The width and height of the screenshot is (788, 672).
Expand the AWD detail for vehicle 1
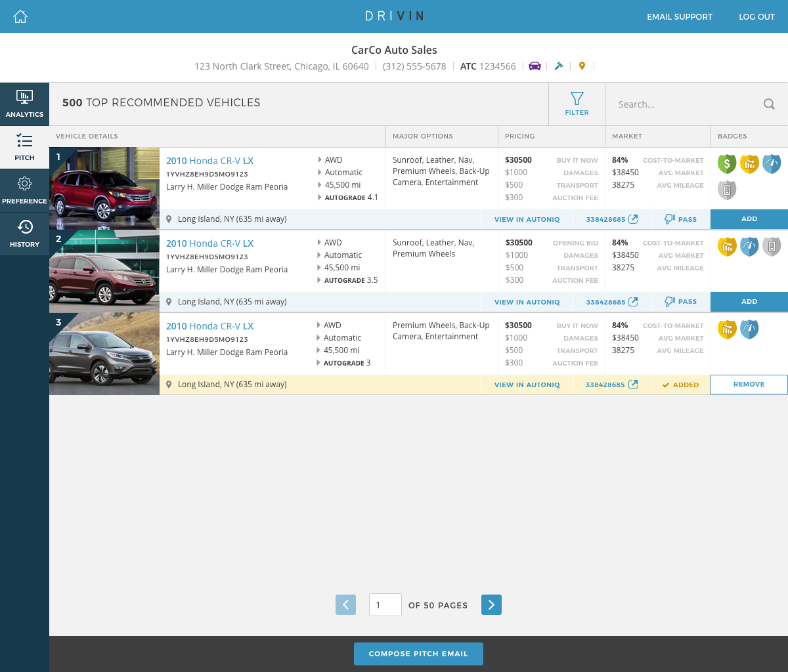330,159
